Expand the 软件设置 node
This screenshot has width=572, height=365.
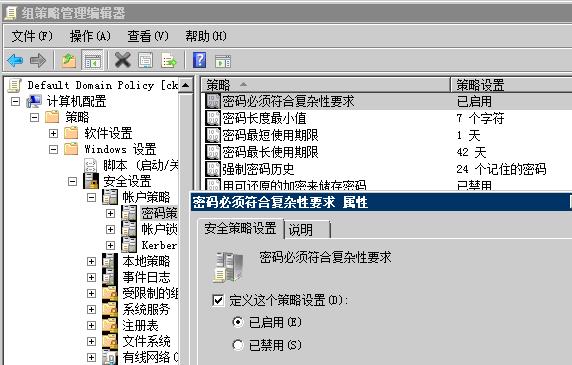53,133
